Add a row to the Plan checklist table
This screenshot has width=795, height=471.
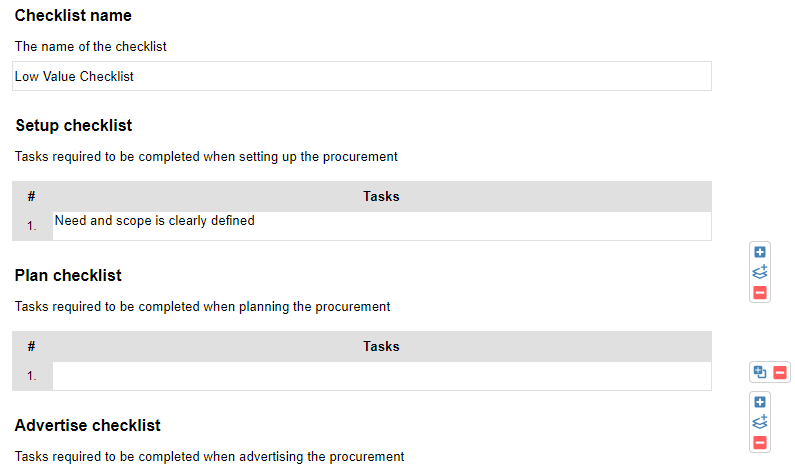[x=760, y=402]
